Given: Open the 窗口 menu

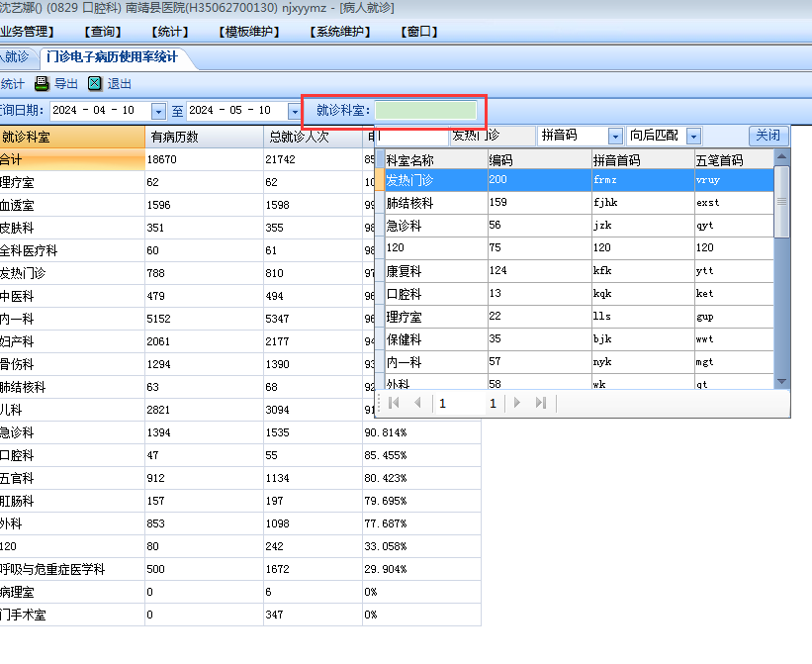Looking at the screenshot, I should point(419,32).
